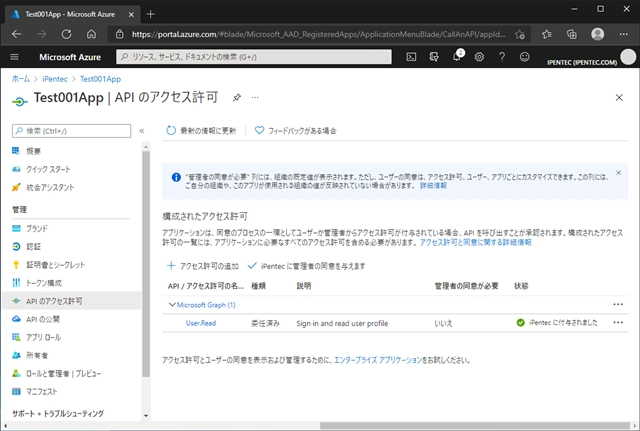The height and width of the screenshot is (431, 640).
Task: Open the Azure portal hamburger menu
Action: point(14,57)
